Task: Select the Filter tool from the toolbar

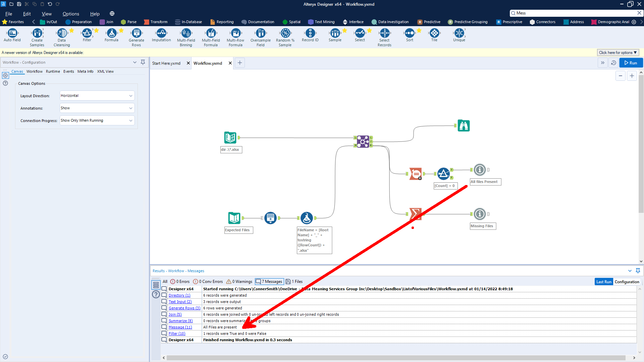Action: coord(88,34)
